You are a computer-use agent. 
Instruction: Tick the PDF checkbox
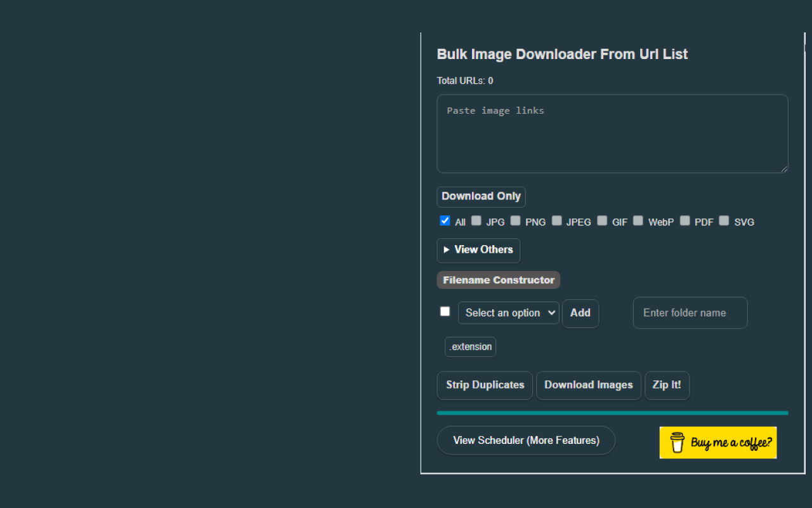coord(684,221)
